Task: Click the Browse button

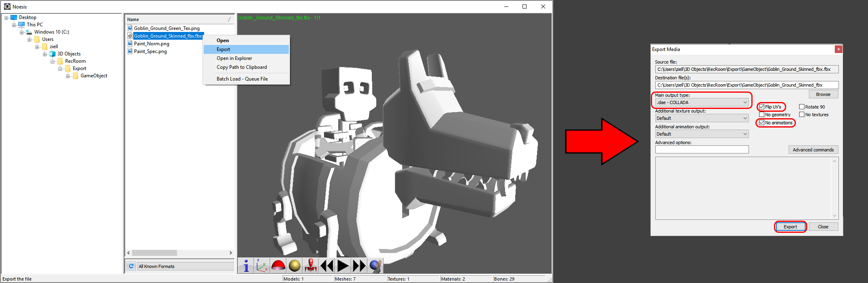Action: (823, 94)
